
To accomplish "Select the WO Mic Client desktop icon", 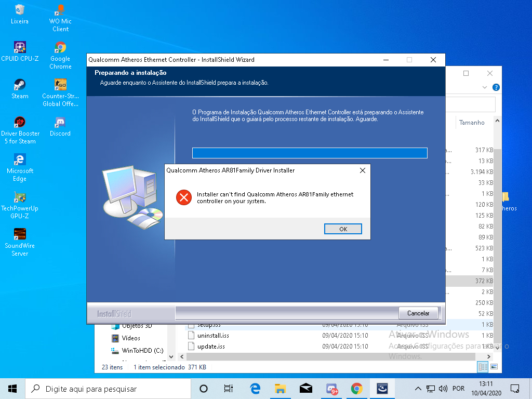I will (x=60, y=18).
